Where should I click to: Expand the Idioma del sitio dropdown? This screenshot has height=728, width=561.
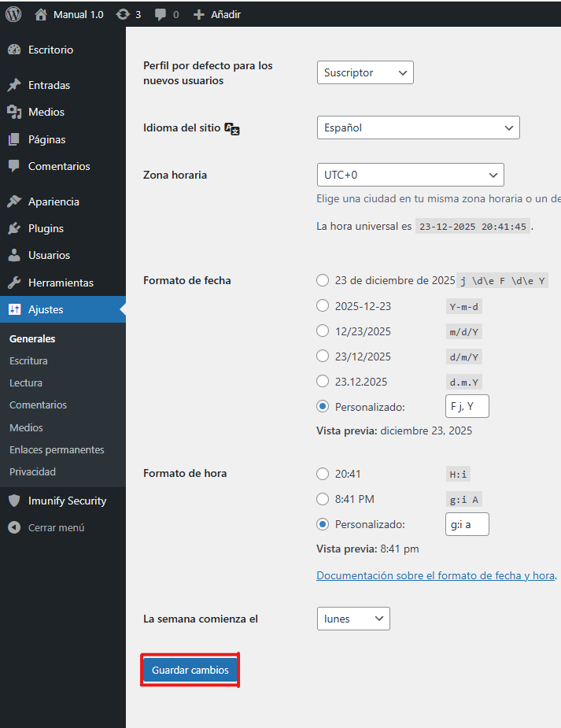[x=418, y=127]
